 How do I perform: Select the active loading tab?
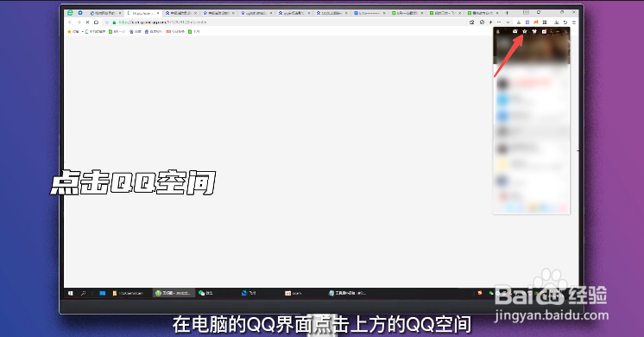click(x=143, y=13)
